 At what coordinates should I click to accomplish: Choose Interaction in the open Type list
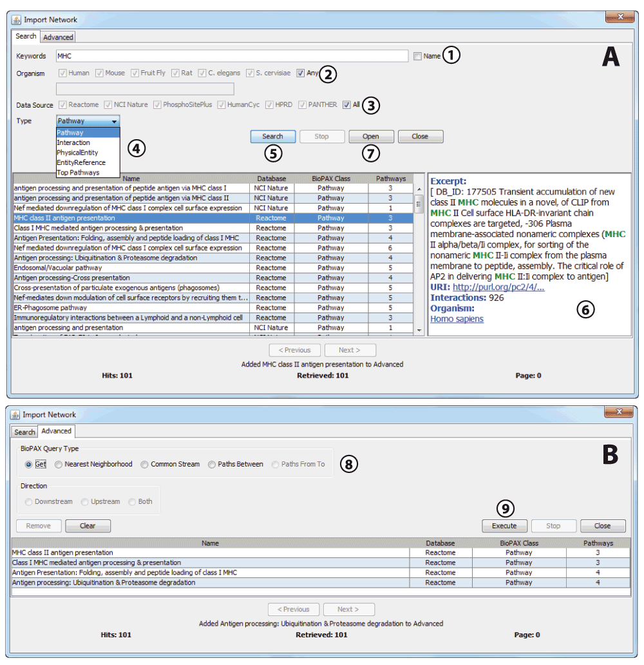tap(88, 142)
